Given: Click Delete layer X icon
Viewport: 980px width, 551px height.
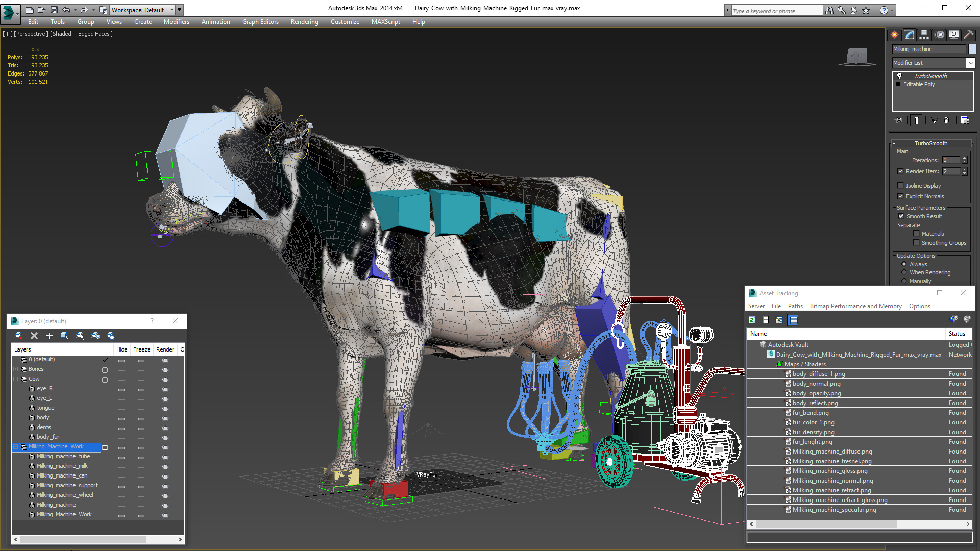Looking at the screenshot, I should [34, 336].
